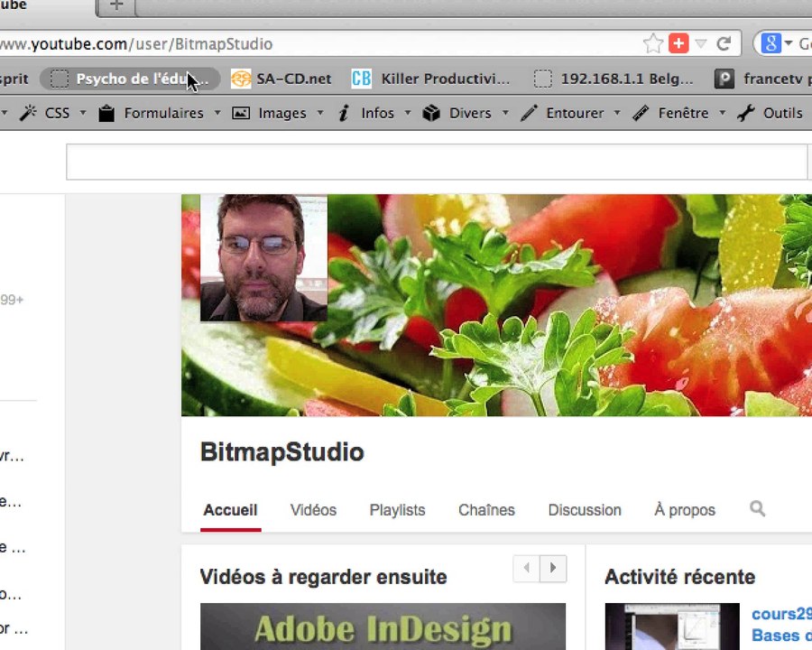The image size is (812, 650).
Task: Switch to the À propos channel tab
Action: point(685,510)
